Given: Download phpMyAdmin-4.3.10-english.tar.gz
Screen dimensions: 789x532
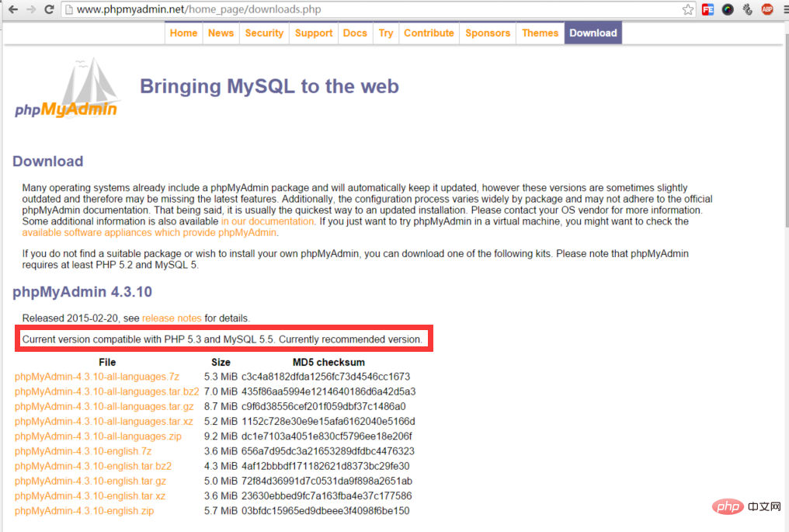Looking at the screenshot, I should (x=90, y=481).
